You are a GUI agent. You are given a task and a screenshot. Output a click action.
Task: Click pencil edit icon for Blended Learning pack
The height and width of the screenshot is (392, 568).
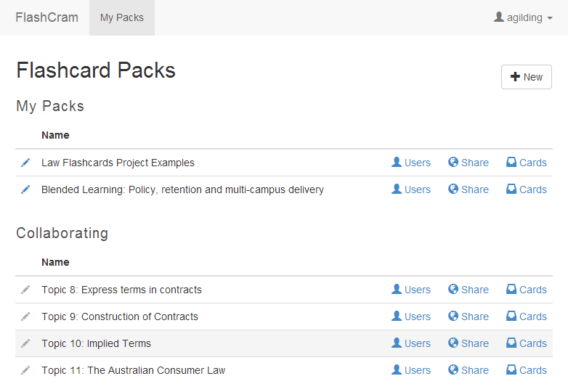click(25, 189)
